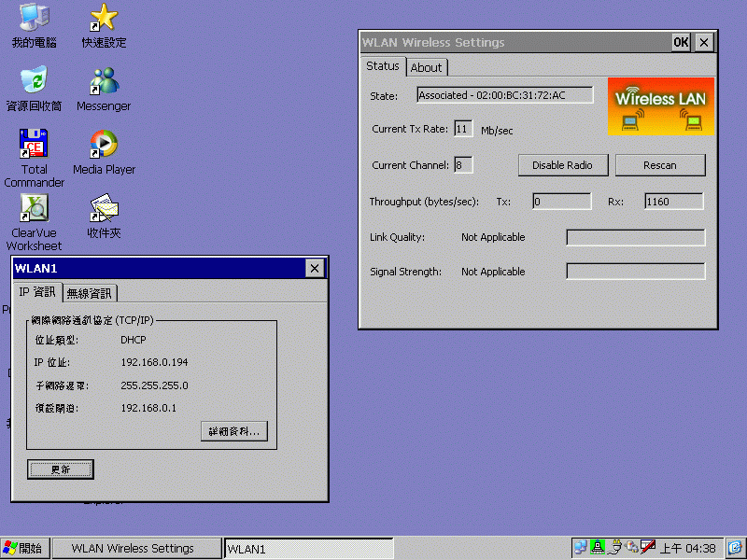Switch to the Status tab
The width and height of the screenshot is (747, 560).
click(383, 66)
